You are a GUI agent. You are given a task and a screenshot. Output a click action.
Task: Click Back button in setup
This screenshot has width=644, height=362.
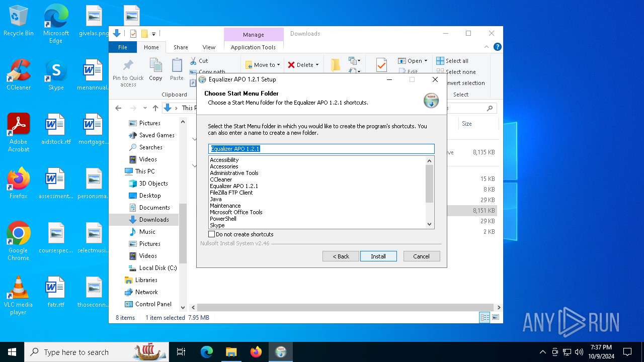[341, 256]
